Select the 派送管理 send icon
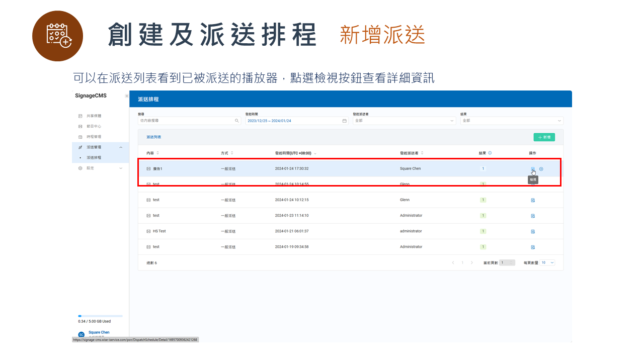 click(x=80, y=147)
